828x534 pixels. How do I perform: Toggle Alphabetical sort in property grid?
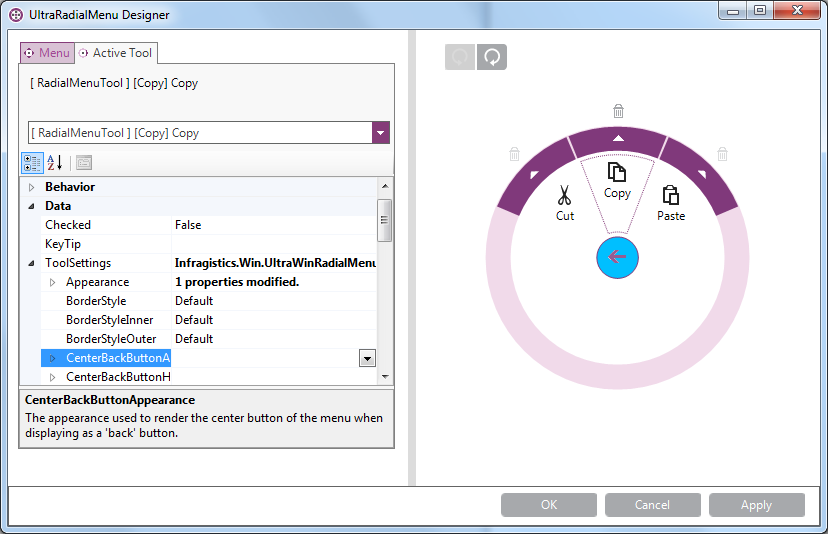[55, 162]
